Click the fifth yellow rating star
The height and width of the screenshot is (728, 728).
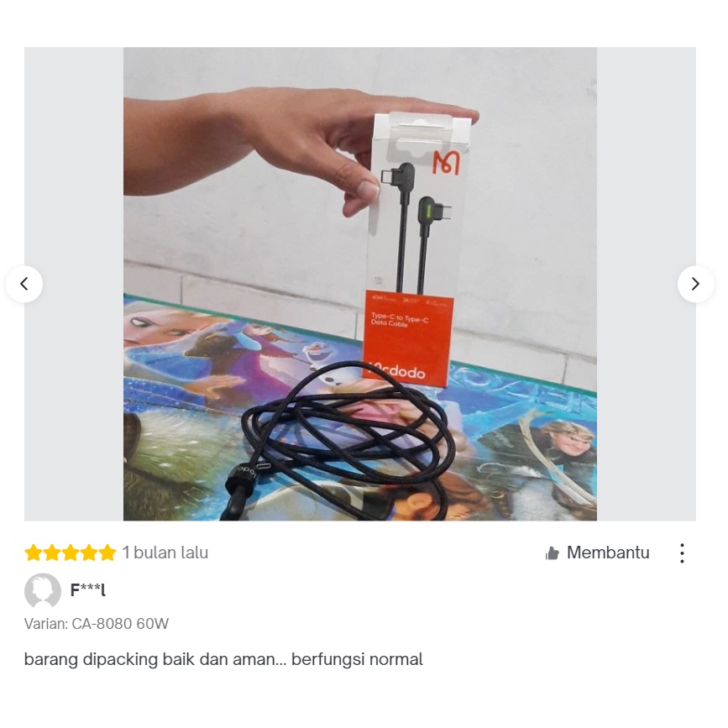click(107, 553)
